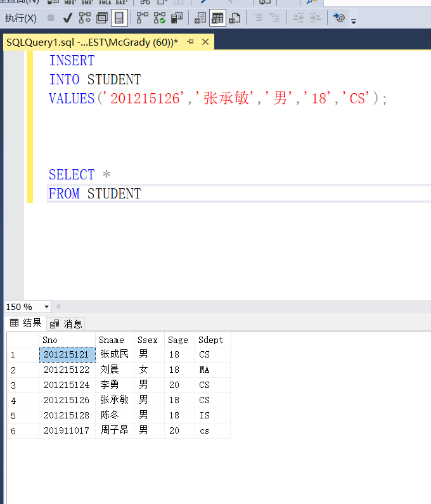The width and height of the screenshot is (431, 504).
Task: Click the Sname column header
Action: point(115,340)
